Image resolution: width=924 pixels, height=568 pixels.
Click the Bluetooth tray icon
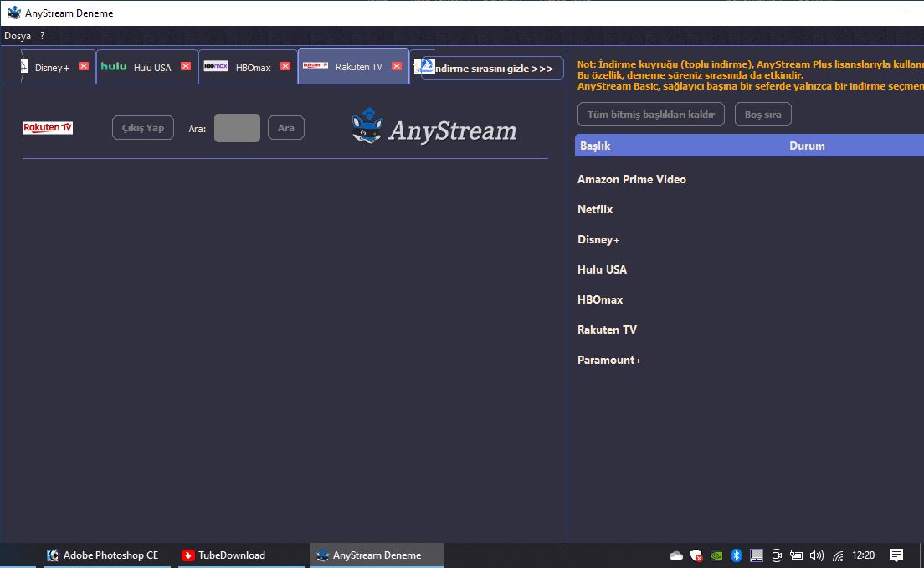[x=736, y=555]
